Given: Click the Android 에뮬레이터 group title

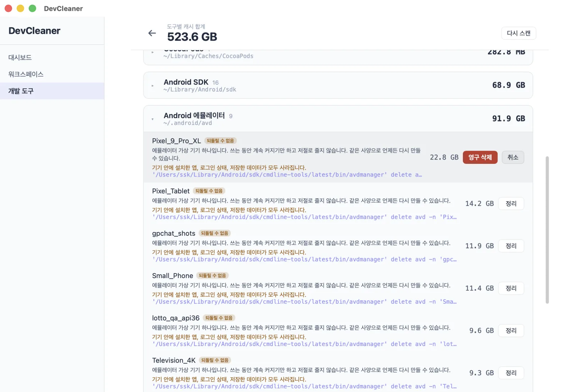Looking at the screenshot, I should pyautogui.click(x=194, y=116).
